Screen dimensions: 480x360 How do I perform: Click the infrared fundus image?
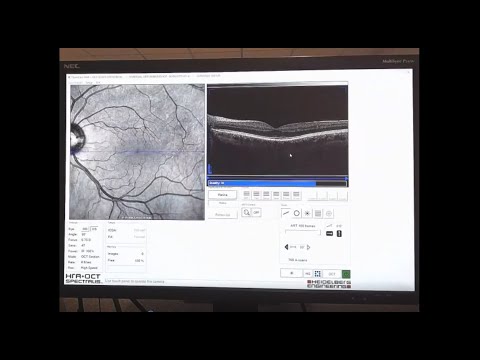pyautogui.click(x=137, y=152)
